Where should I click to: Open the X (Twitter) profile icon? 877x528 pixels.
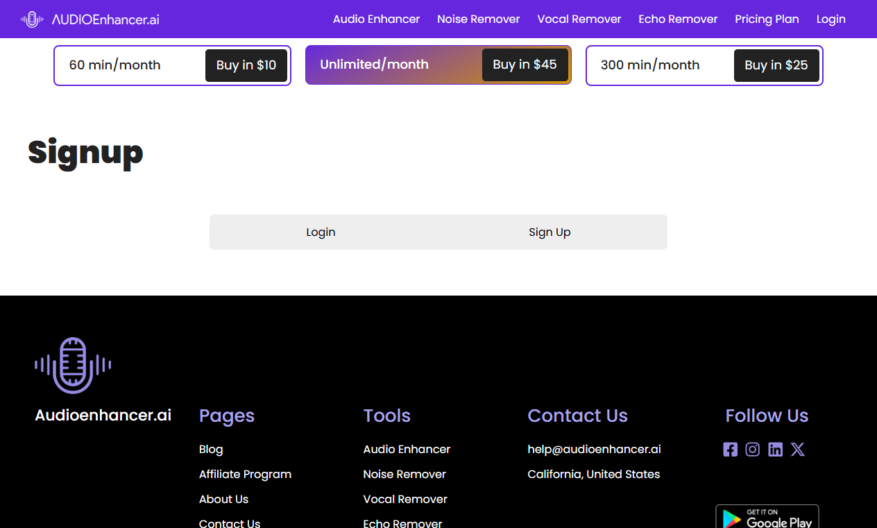coord(798,450)
